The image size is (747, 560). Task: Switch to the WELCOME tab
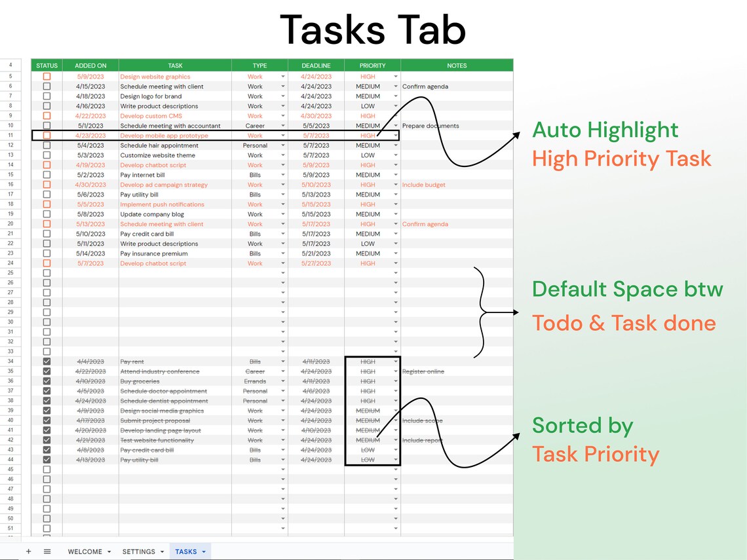(86, 551)
